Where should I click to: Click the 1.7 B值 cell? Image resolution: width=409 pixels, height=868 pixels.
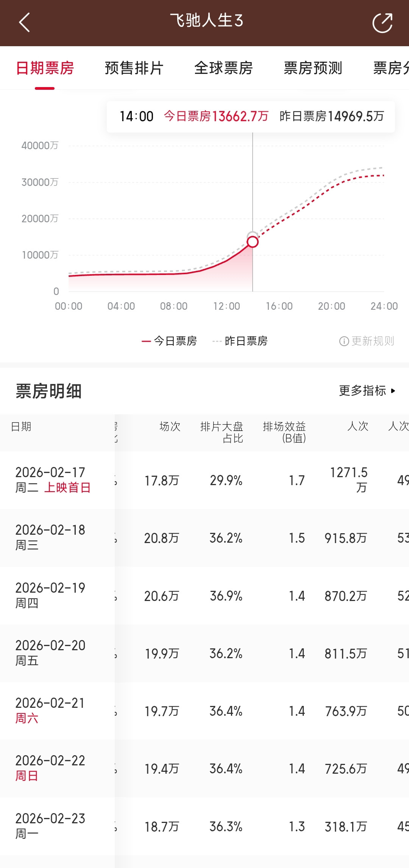[x=297, y=481]
